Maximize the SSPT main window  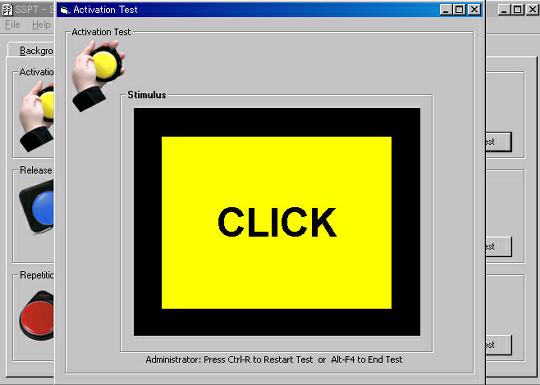click(518, 10)
